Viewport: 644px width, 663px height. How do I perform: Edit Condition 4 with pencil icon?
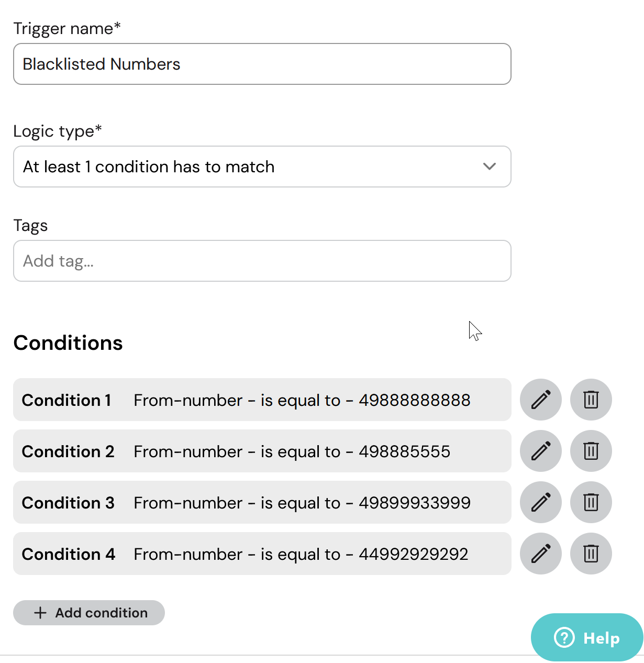pos(541,554)
